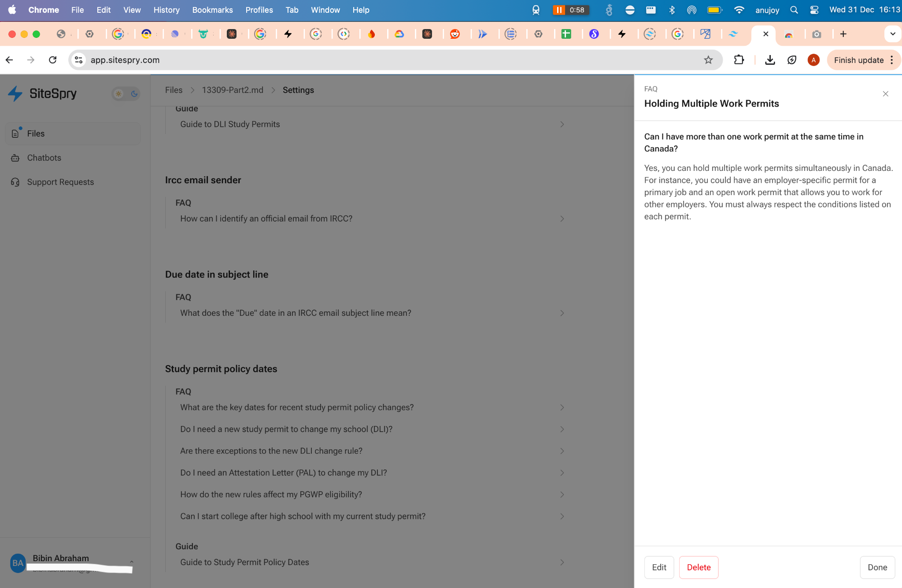Switch to light mode with the sun toggle
This screenshot has width=902, height=588.
point(118,94)
